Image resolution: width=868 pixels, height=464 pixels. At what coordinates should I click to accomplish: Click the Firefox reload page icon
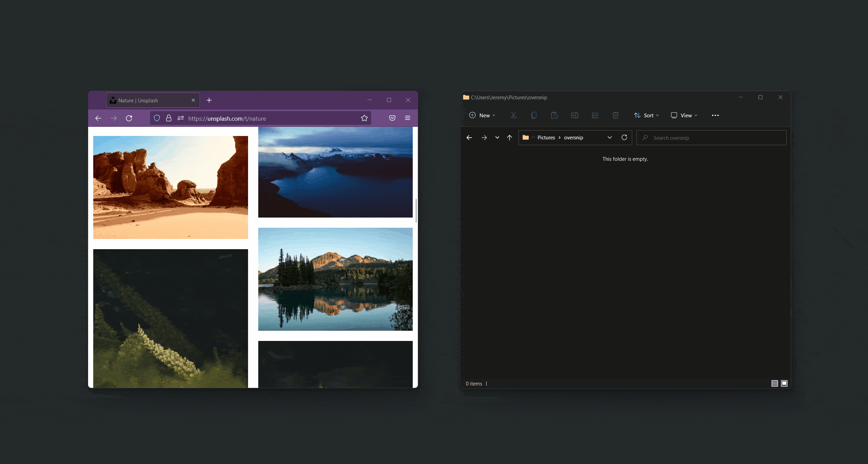coord(129,118)
